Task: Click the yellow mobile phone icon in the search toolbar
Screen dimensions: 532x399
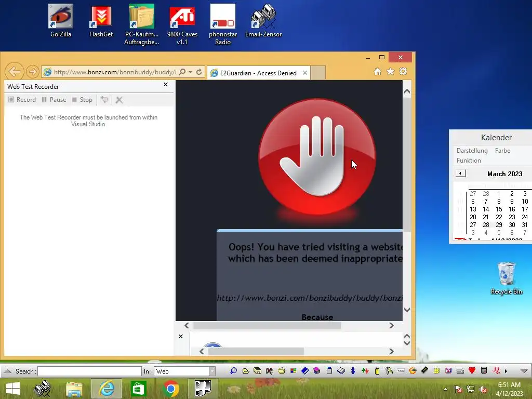Action: coord(377,371)
